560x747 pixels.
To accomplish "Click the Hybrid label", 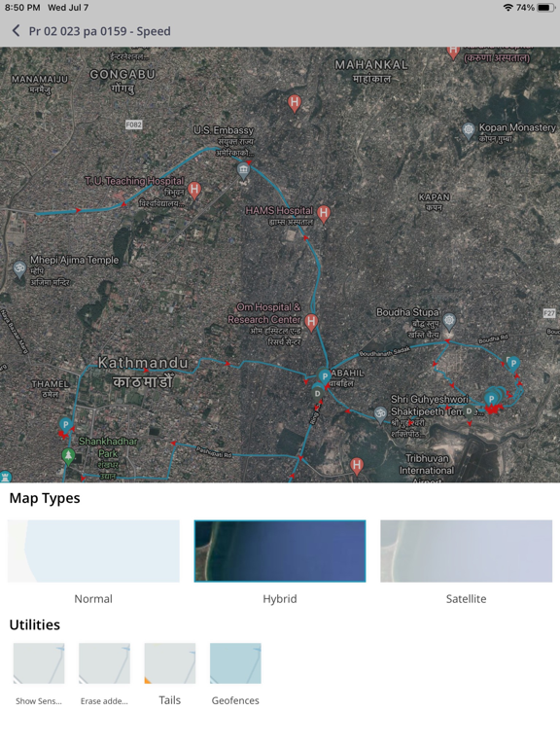I will pyautogui.click(x=280, y=599).
